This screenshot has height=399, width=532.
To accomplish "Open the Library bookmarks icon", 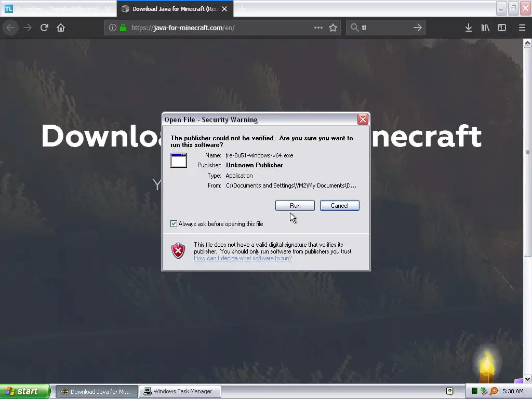I will (485, 28).
